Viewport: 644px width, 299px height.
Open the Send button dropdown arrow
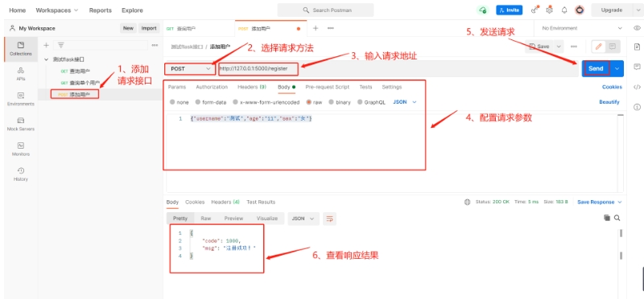pos(617,69)
